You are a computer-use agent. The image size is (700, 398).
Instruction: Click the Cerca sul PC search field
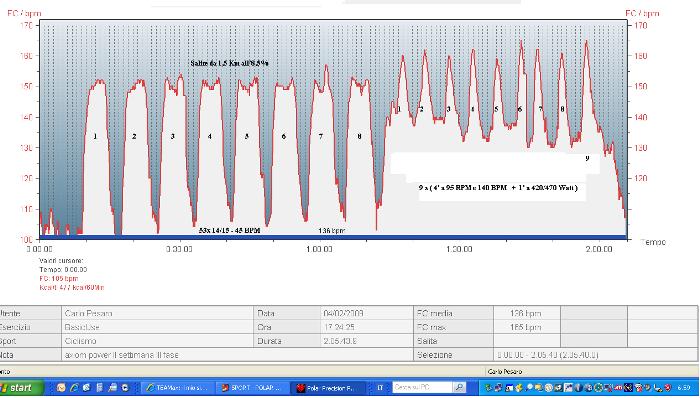click(x=422, y=388)
